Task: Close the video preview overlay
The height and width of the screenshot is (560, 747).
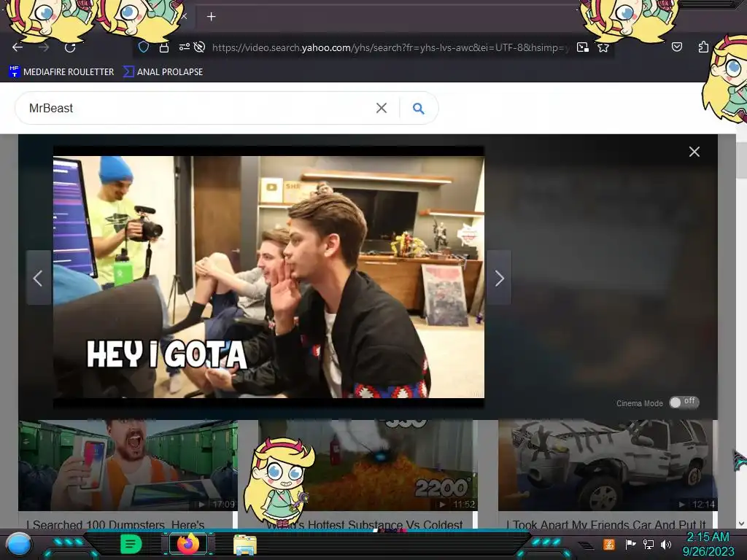Action: pyautogui.click(x=694, y=152)
